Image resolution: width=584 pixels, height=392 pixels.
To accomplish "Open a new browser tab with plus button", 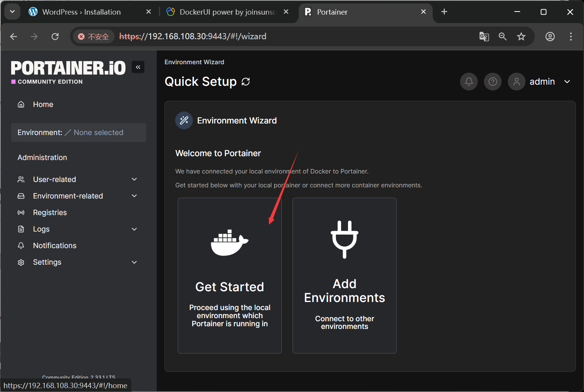I will coord(444,12).
